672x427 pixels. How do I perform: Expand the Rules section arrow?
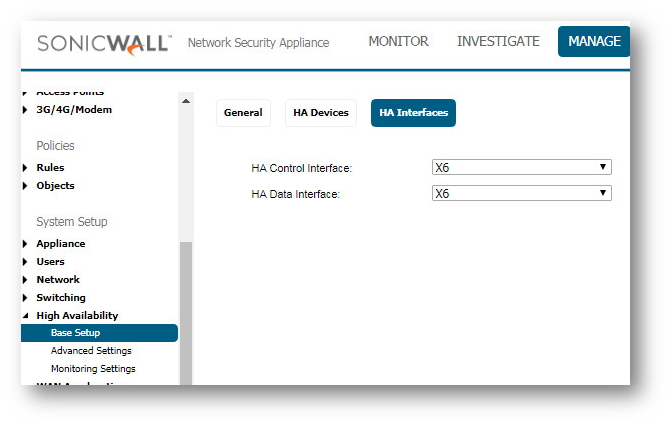[x=25, y=168]
